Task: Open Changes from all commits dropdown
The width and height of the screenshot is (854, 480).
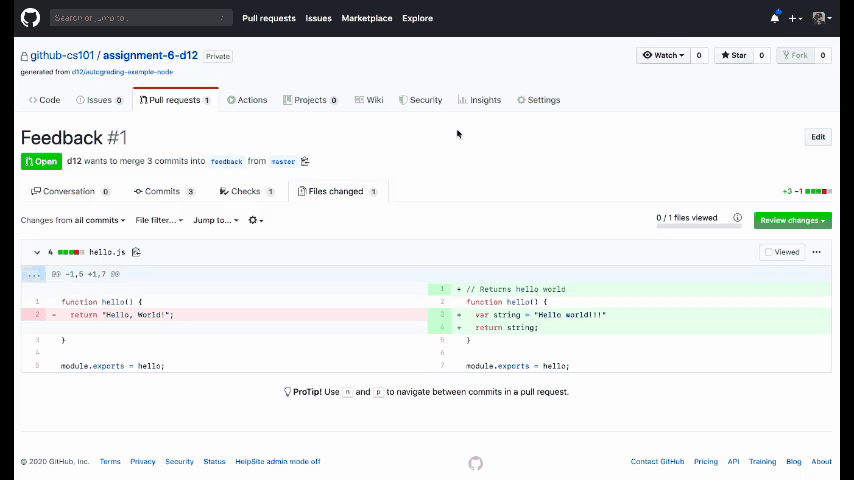Action: click(x=73, y=220)
